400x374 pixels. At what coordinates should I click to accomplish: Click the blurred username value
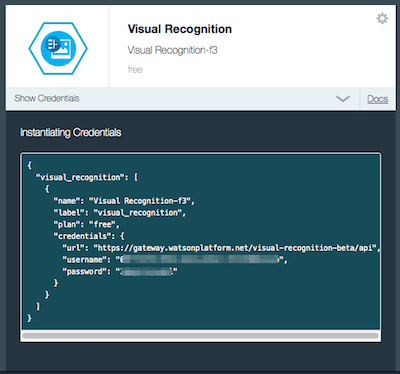pyautogui.click(x=201, y=259)
